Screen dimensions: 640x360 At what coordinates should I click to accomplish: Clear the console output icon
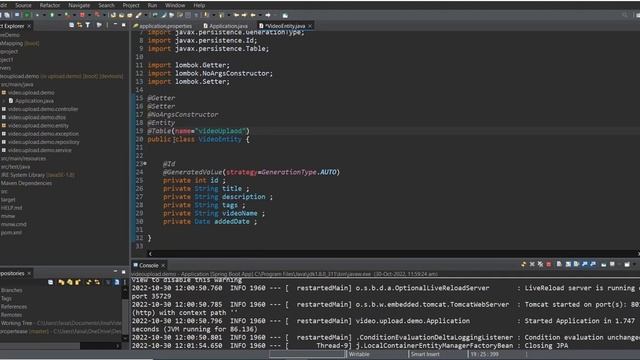[559, 264]
